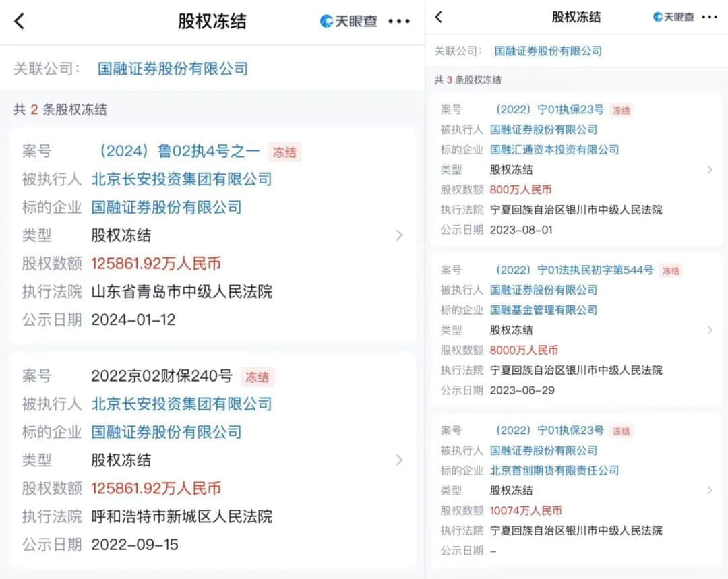Open case number (2024)鲁02执4号之一 link
This screenshot has height=579, width=728.
coord(180,152)
